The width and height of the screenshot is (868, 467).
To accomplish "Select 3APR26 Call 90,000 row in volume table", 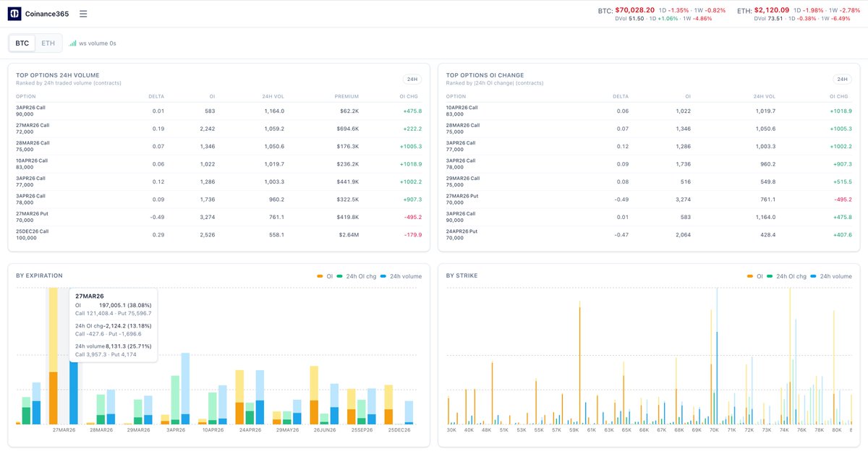I will 218,111.
